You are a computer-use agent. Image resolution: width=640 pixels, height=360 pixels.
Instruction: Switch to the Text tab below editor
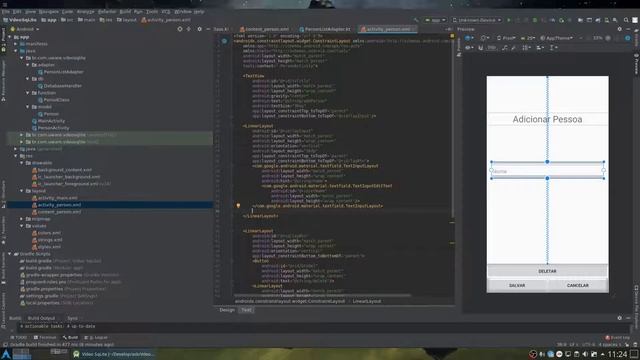[x=246, y=310]
